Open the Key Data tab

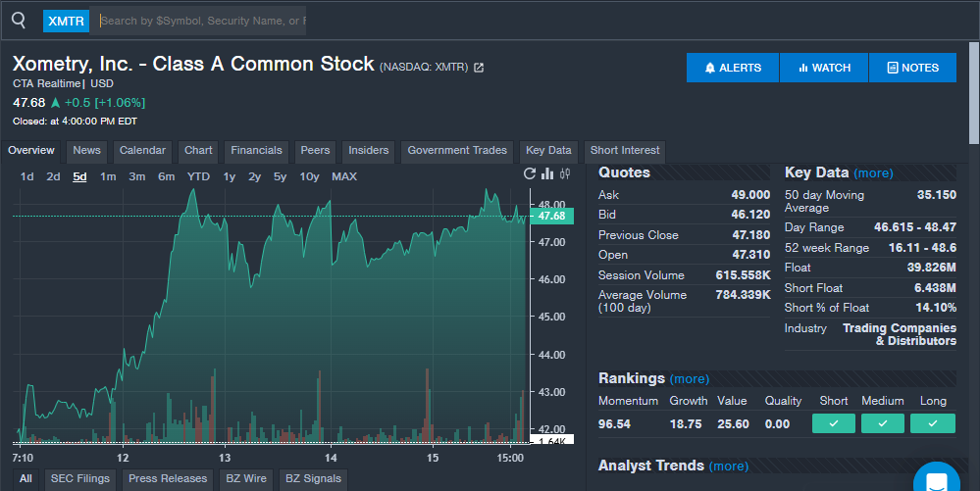click(548, 151)
